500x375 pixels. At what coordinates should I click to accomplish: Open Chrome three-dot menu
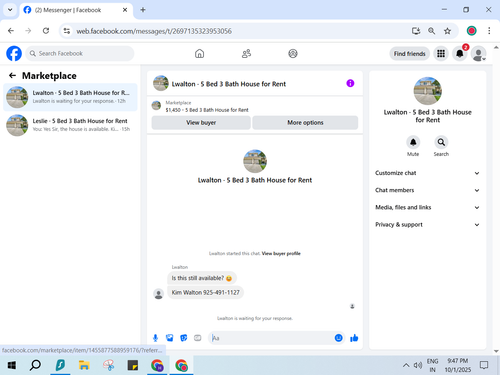point(489,31)
